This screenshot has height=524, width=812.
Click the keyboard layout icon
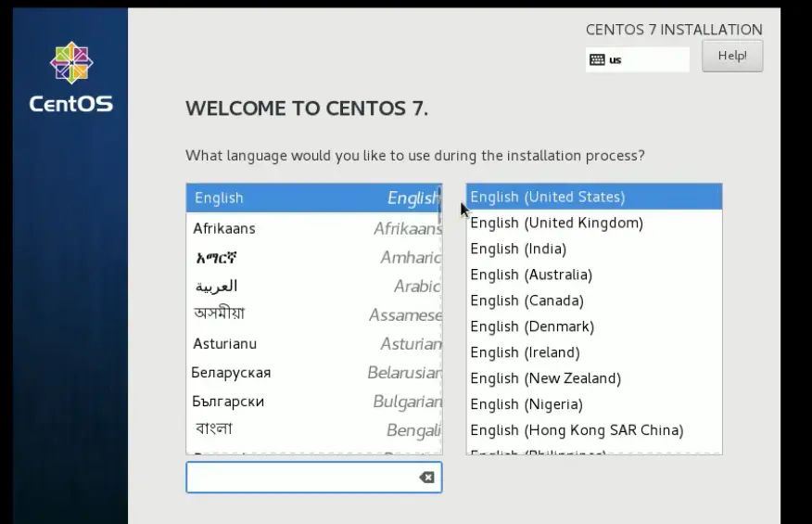(x=597, y=59)
